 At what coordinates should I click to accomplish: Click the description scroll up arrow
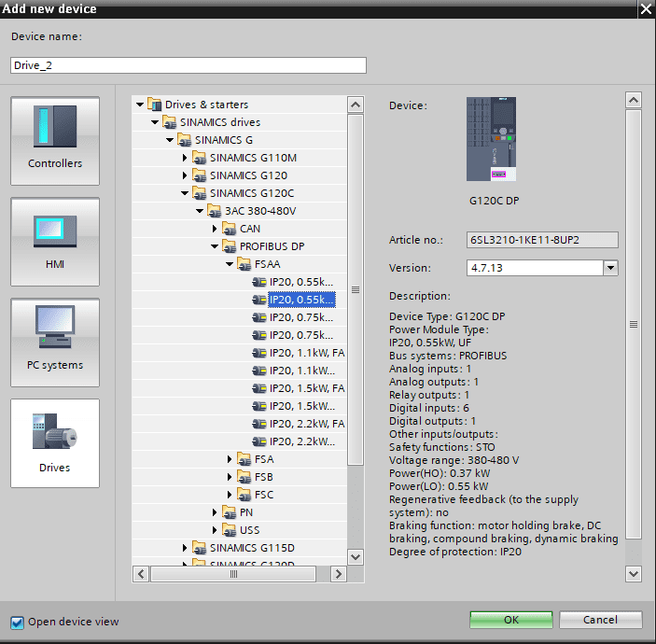[634, 100]
